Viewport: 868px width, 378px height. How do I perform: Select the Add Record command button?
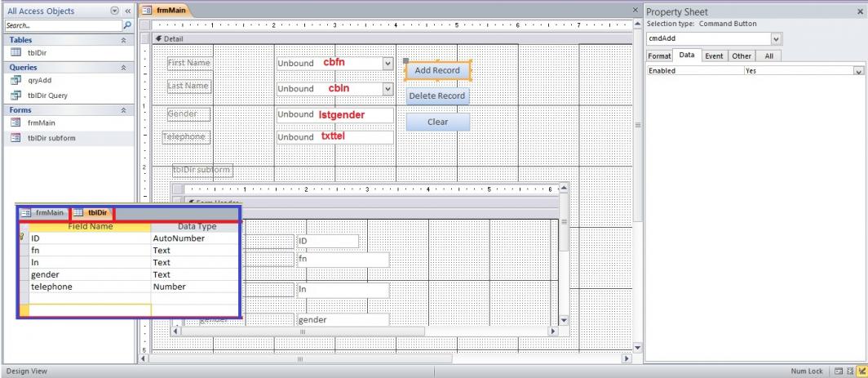[437, 70]
